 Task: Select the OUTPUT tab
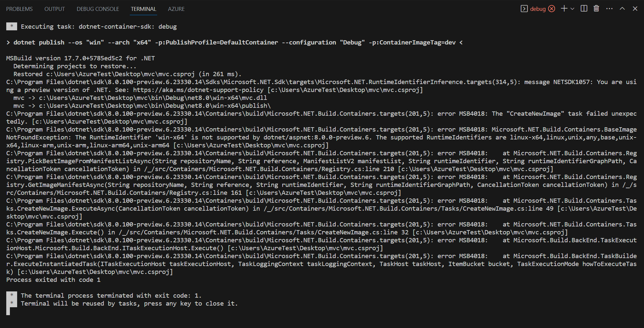[x=54, y=9]
